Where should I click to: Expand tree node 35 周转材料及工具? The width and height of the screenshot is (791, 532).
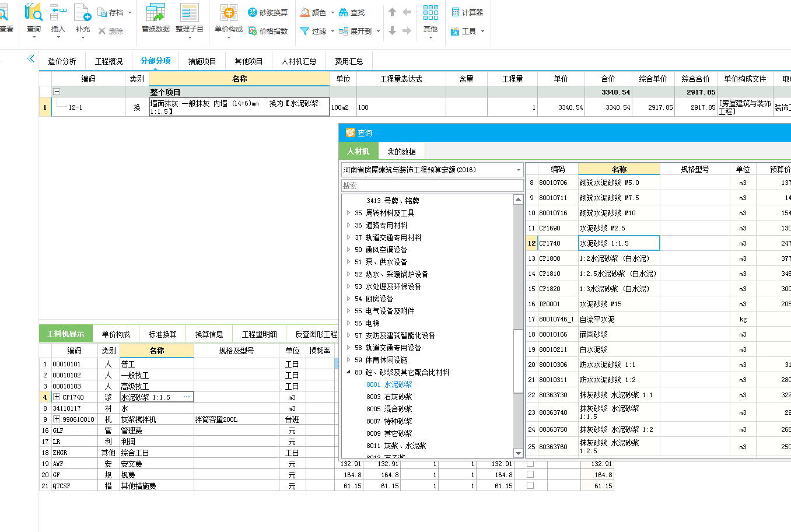[x=349, y=213]
